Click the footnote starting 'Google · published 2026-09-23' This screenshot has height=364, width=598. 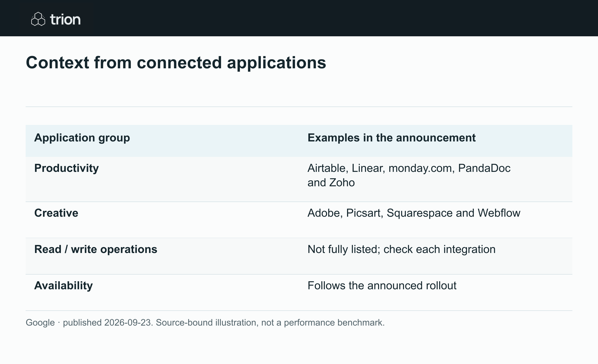point(205,323)
